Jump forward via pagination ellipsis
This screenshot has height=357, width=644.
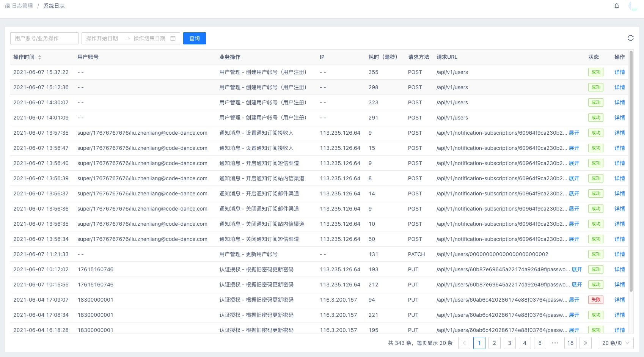click(x=555, y=343)
